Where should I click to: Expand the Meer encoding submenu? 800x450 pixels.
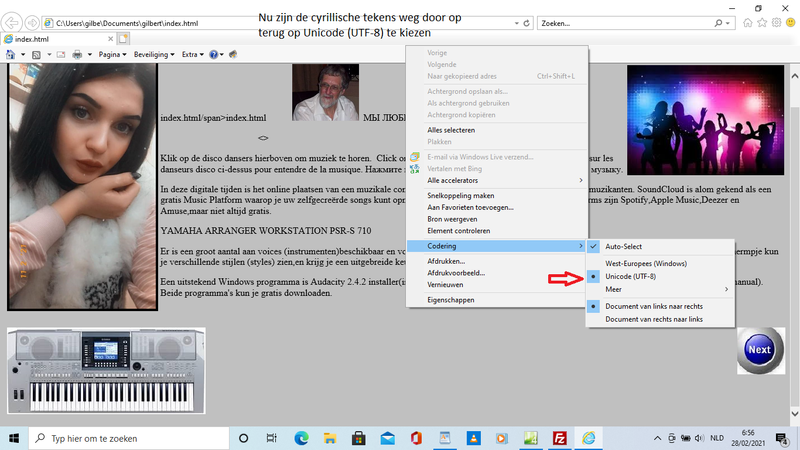pos(616,288)
